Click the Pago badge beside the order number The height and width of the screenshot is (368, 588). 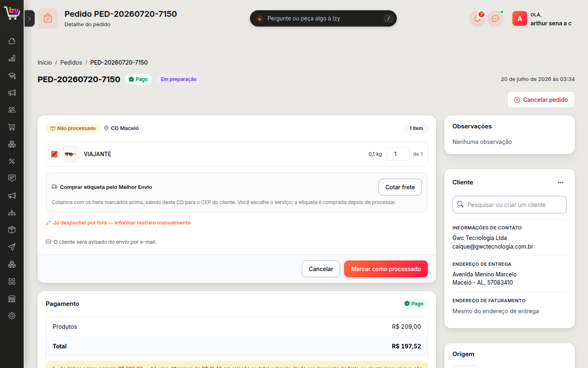tap(138, 79)
